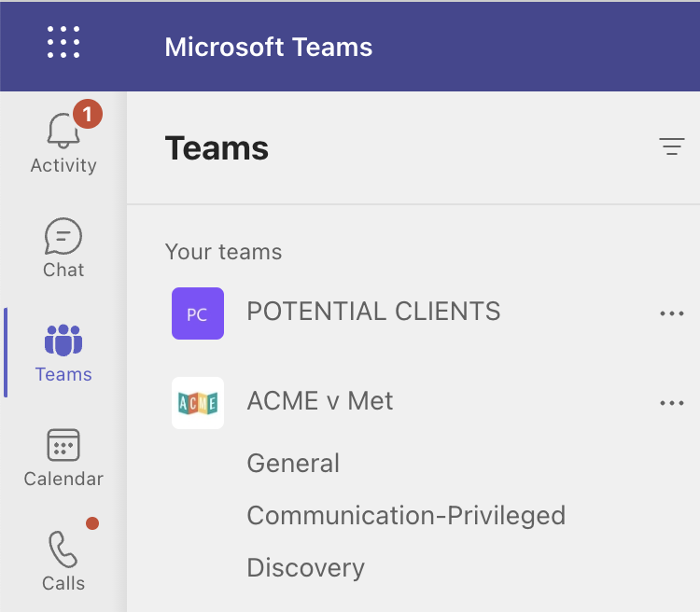Open more options for ACME v Met

(x=672, y=403)
